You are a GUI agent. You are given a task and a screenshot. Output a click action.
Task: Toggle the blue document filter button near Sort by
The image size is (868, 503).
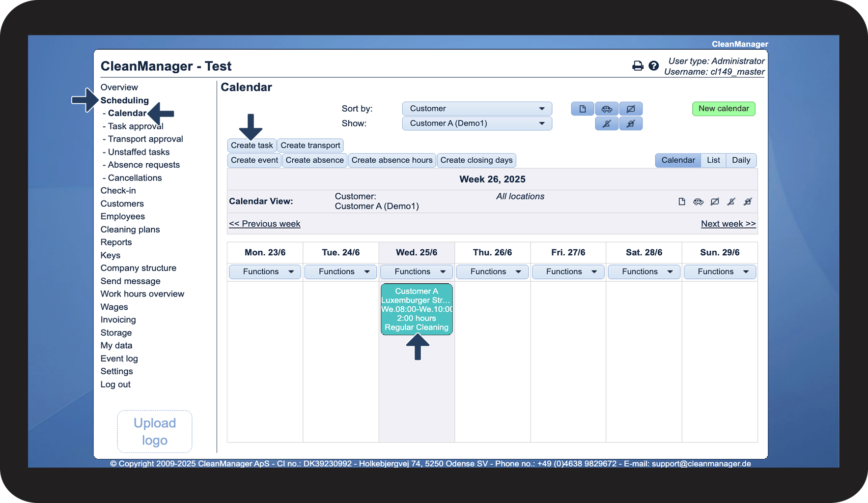tap(583, 109)
